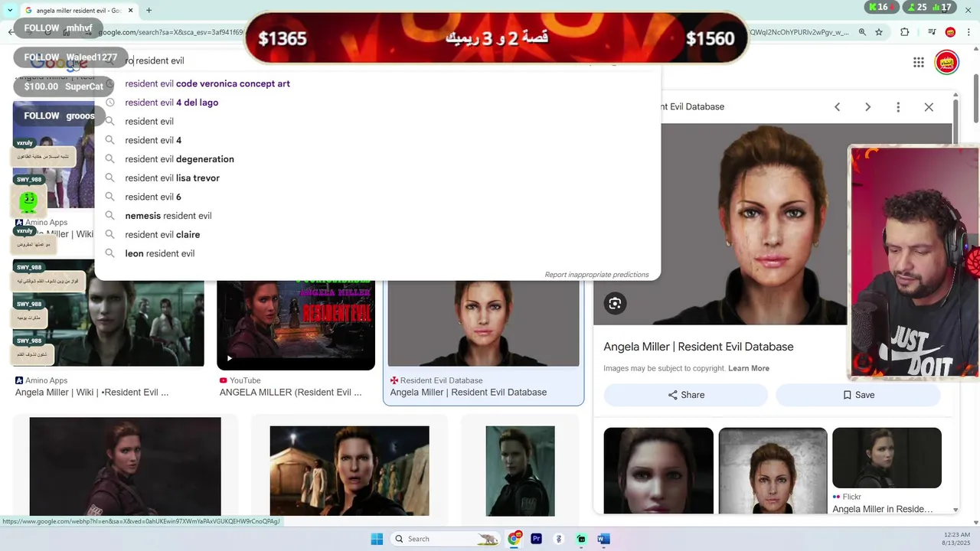Viewport: 980px width, 551px height.
Task: Go to previous image in preview panel
Action: (837, 107)
